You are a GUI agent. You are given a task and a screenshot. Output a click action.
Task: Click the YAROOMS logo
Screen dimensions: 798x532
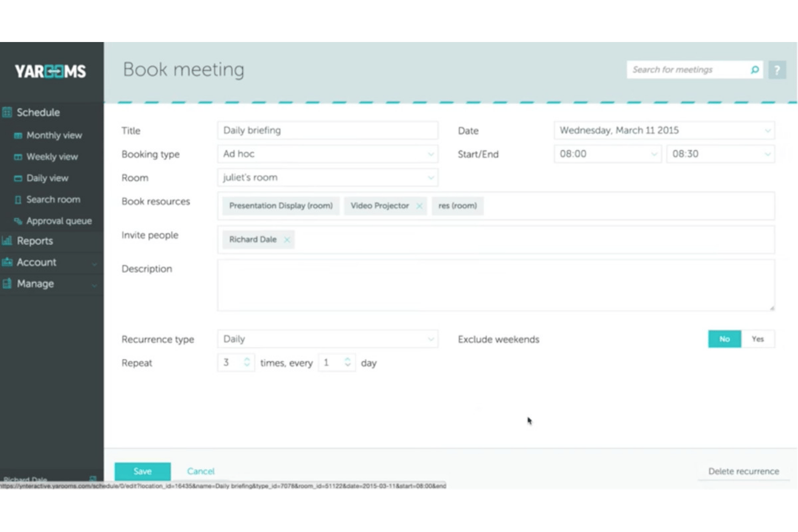coord(50,71)
